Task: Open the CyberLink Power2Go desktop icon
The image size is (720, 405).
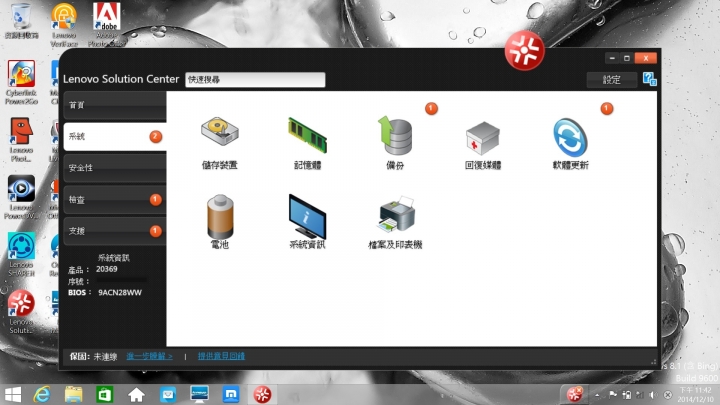Action: pos(21,83)
